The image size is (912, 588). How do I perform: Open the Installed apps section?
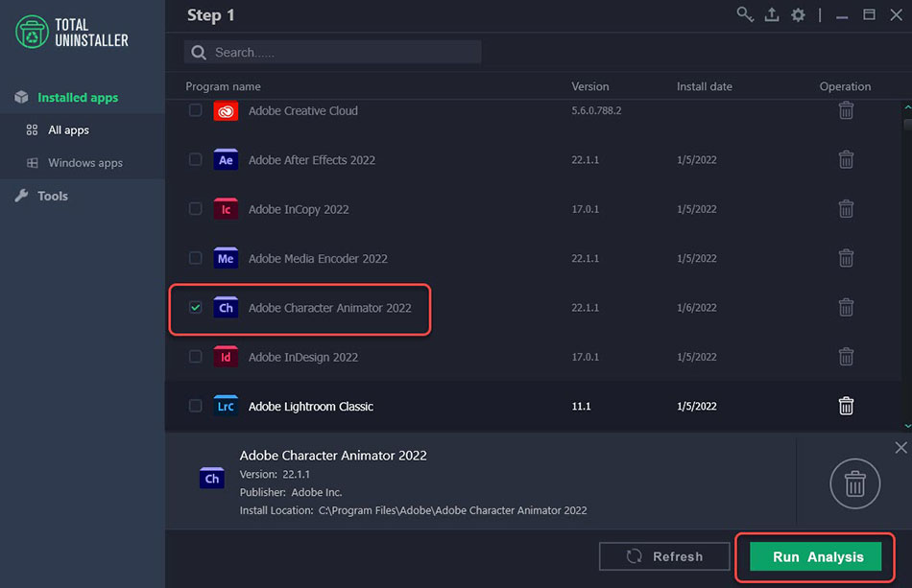pyautogui.click(x=78, y=98)
